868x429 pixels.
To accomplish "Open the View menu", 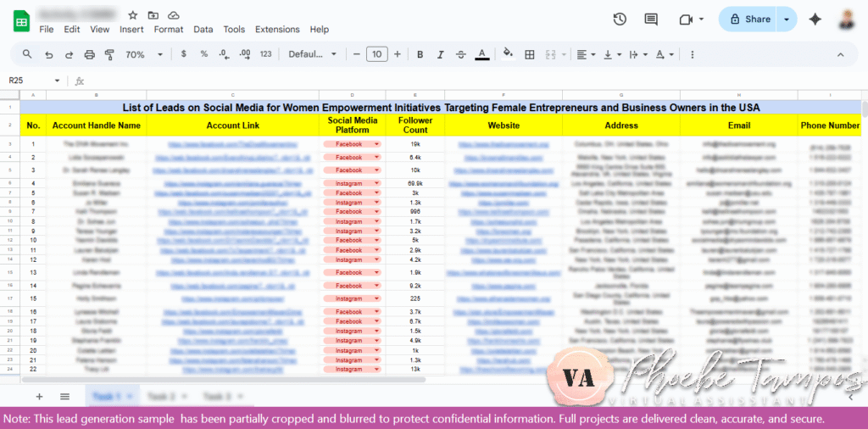I will [x=100, y=30].
